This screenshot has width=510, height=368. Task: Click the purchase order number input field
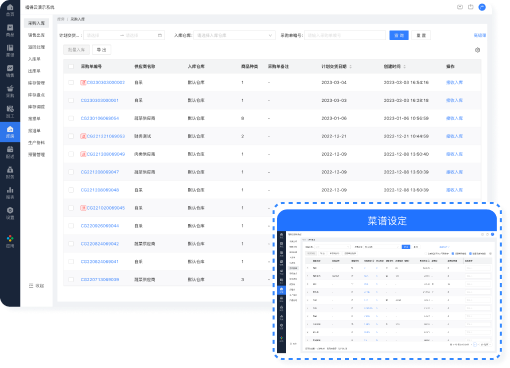[x=345, y=35]
